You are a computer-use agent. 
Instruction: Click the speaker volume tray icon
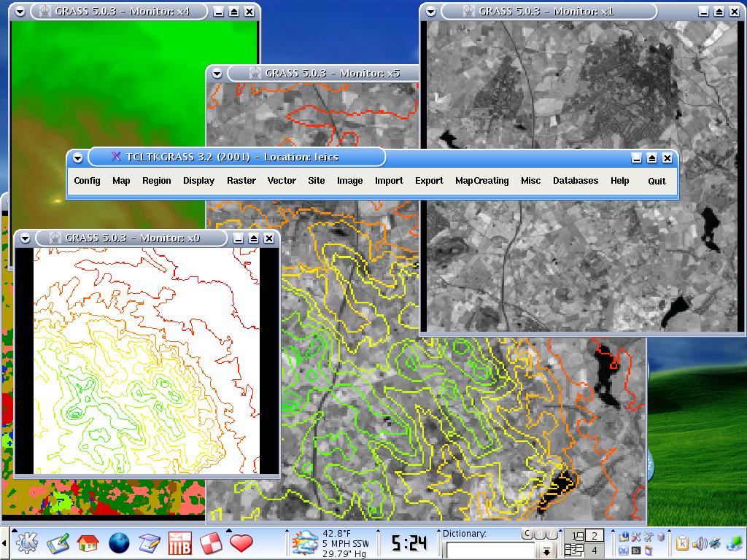[700, 542]
